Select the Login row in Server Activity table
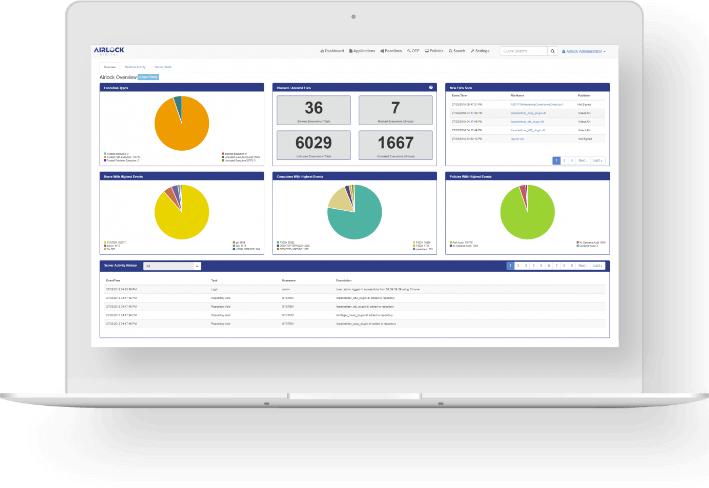Image resolution: width=709 pixels, height=488 pixels. [354, 289]
